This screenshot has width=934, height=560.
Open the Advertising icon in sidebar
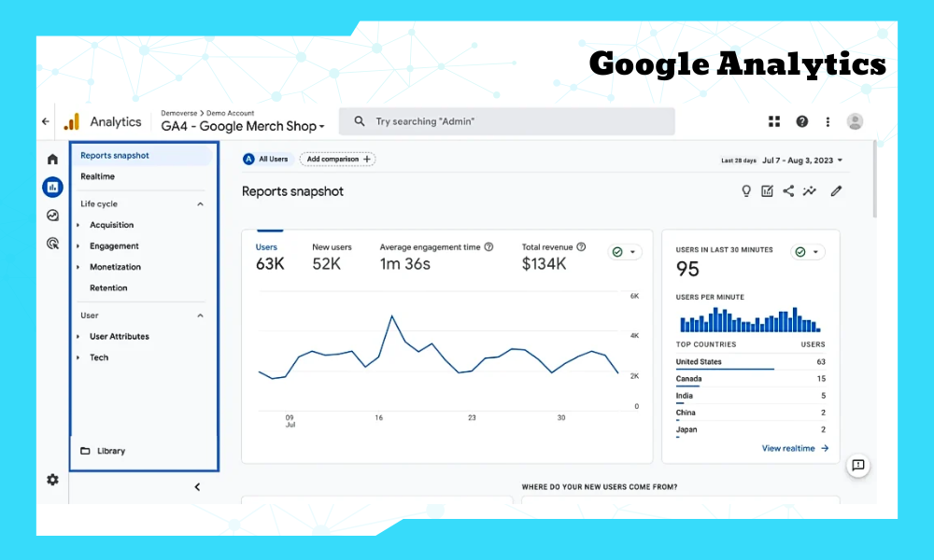[52, 244]
